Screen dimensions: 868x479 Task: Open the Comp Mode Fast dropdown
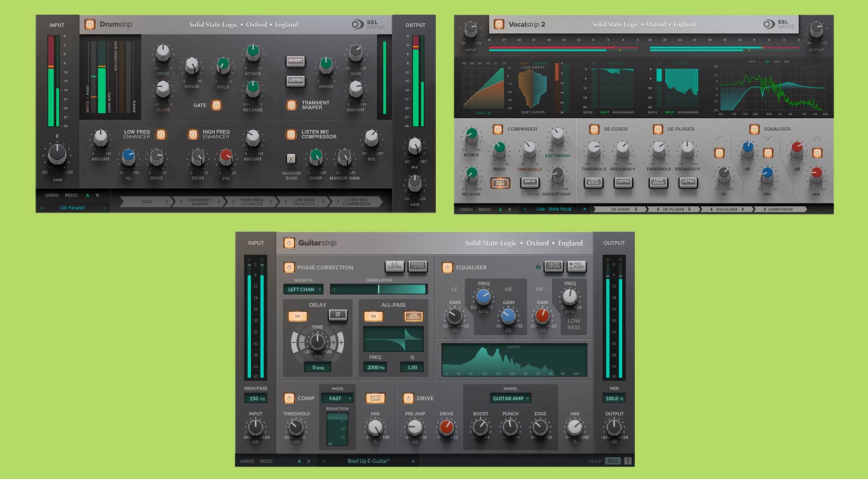click(x=337, y=398)
